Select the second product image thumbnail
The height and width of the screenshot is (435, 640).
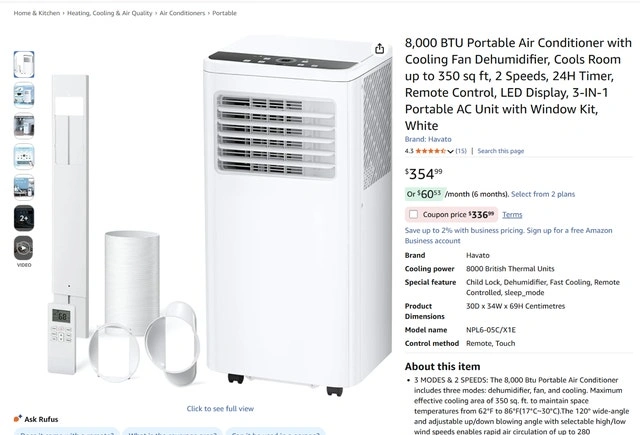24,95
